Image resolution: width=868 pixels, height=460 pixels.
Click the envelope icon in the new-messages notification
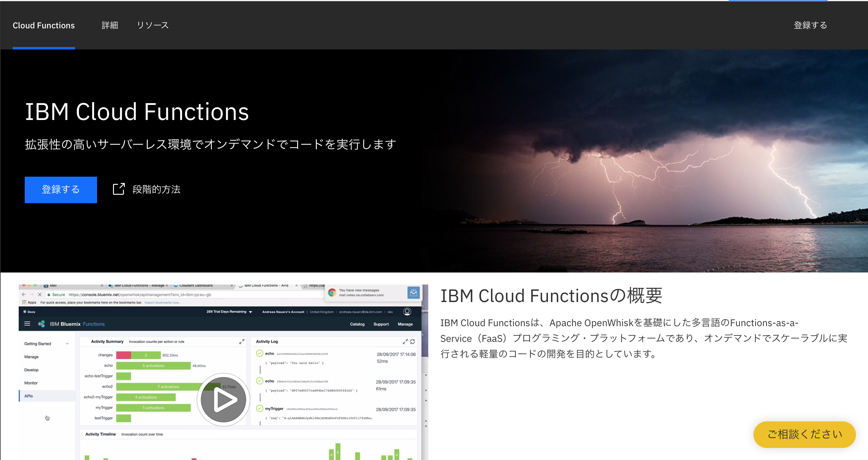[x=413, y=293]
